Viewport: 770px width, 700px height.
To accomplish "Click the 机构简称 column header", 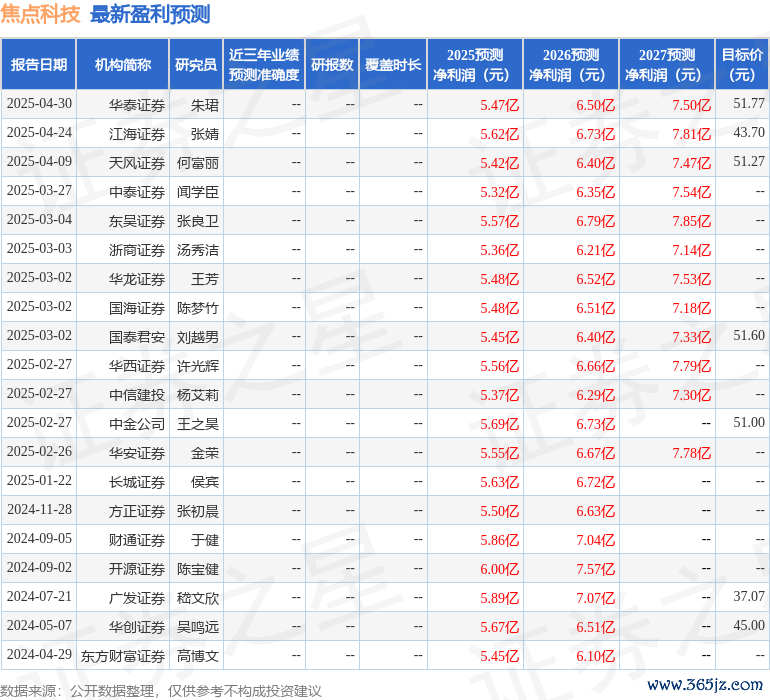I will 123,64.
